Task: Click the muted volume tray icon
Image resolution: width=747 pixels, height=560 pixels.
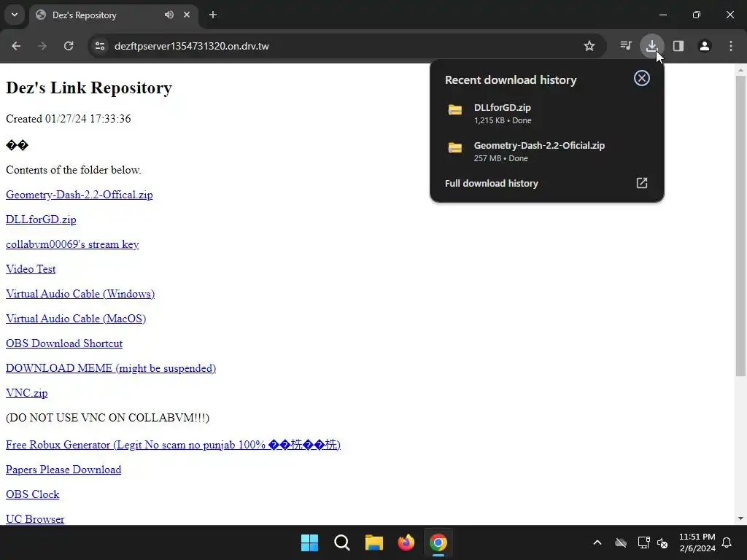Action: click(662, 542)
